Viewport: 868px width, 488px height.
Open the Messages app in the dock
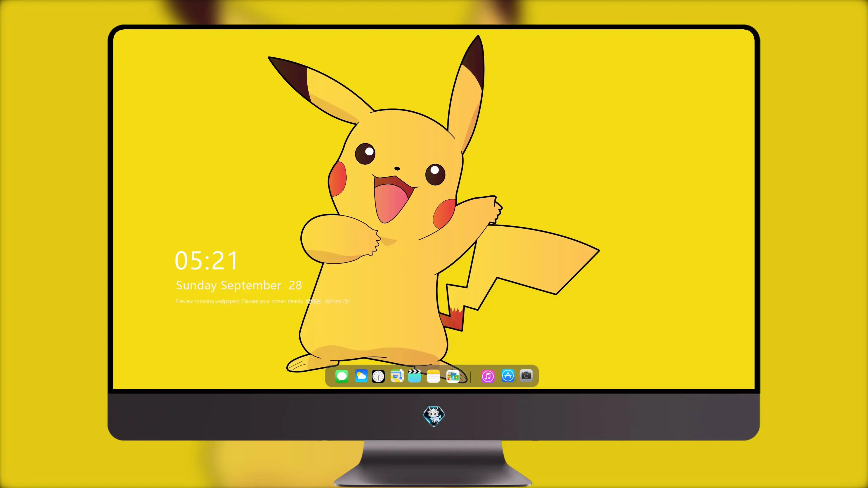click(x=342, y=376)
